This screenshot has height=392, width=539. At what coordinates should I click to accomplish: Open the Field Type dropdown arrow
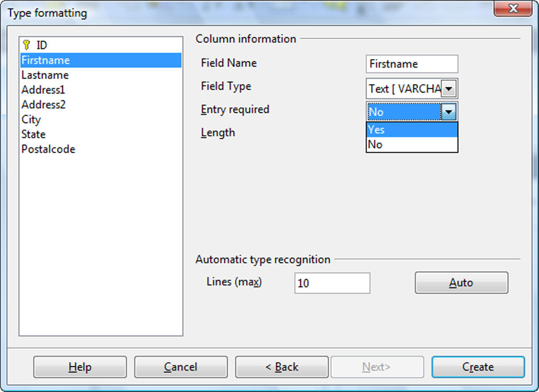coord(449,89)
